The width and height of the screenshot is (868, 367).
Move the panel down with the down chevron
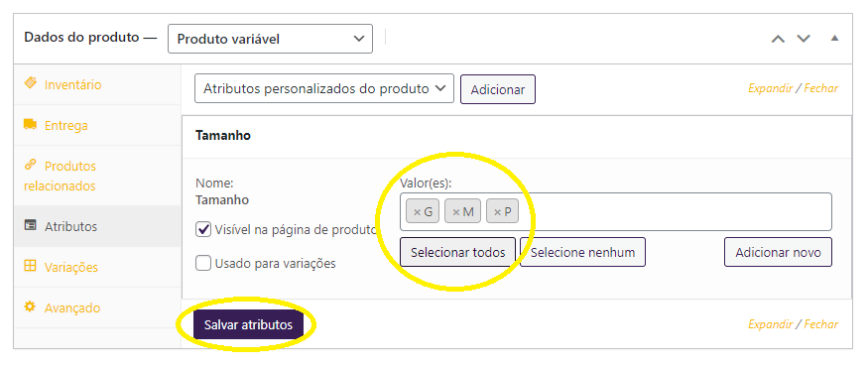pyautogui.click(x=804, y=39)
